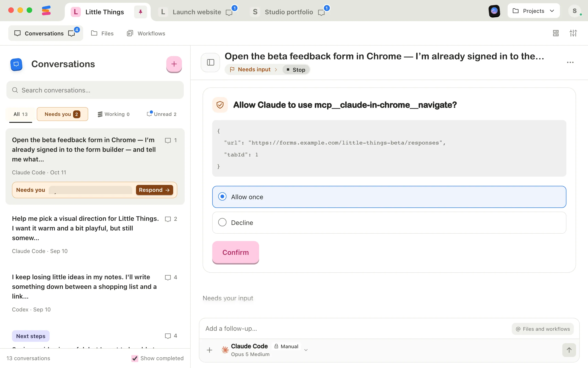
Task: Click the Search conversations field
Action: tap(95, 90)
